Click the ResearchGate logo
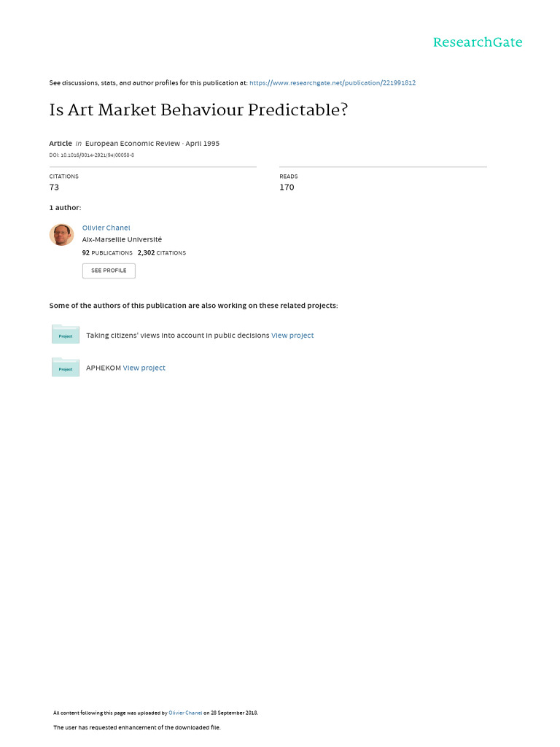560x747 pixels. 478,42
